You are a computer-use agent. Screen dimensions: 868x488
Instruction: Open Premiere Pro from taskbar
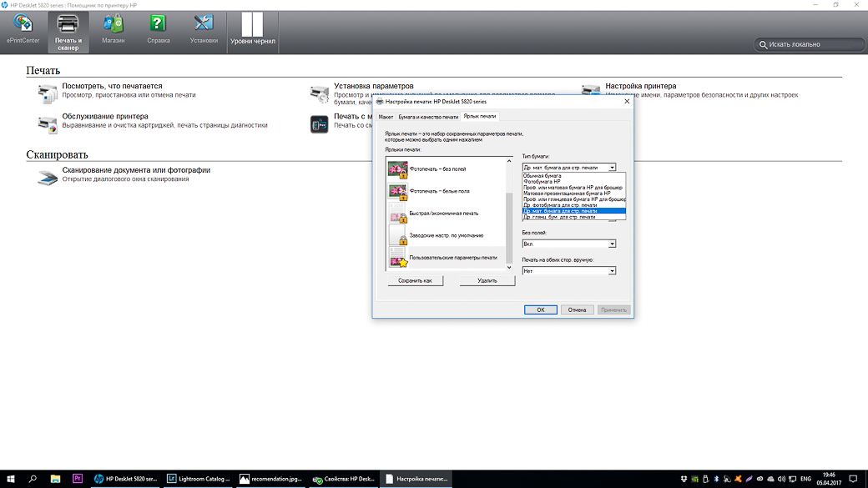coord(78,479)
